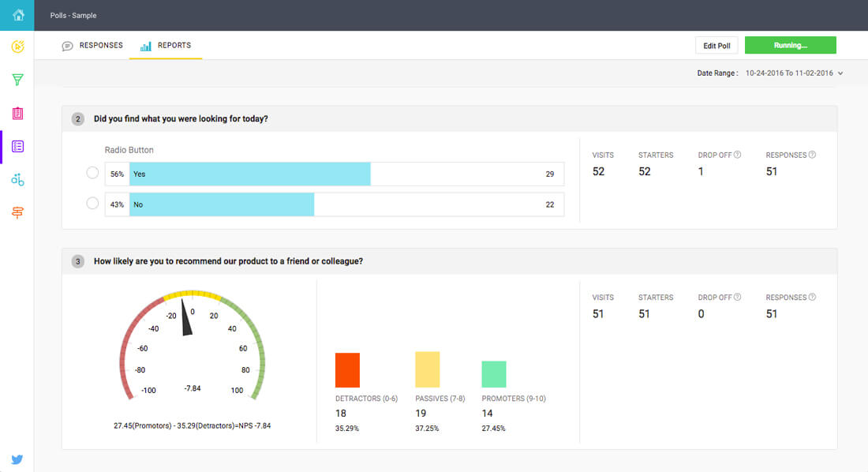The image size is (868, 472).
Task: Click the NPS formula text below gauge
Action: (192, 425)
